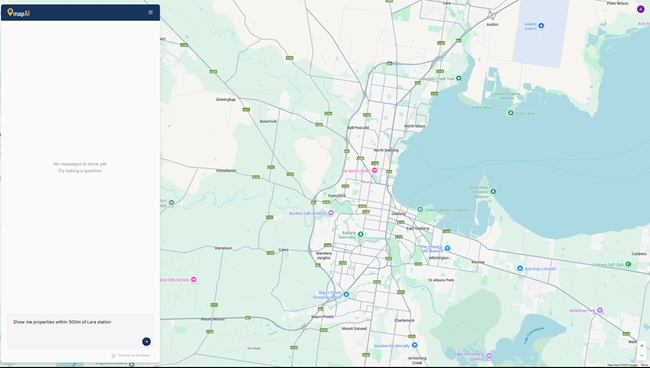Click the Waurn Ponds suburb label
The image size is (650, 368).
(x=323, y=317)
